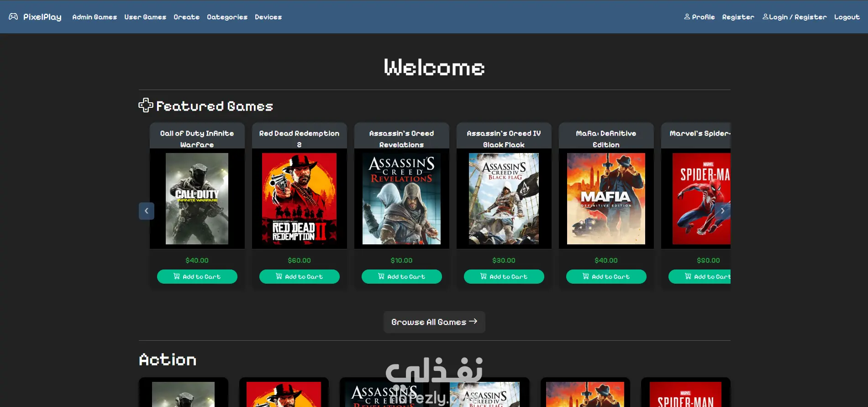Open Mafia cover in Action row

tap(585, 394)
